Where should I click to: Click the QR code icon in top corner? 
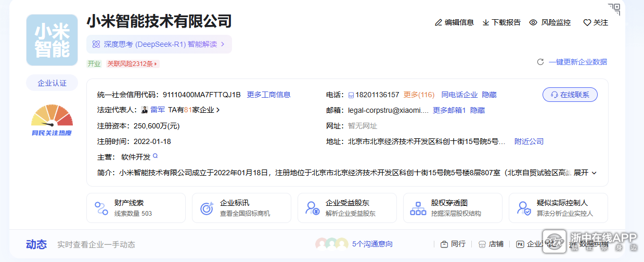614,9
